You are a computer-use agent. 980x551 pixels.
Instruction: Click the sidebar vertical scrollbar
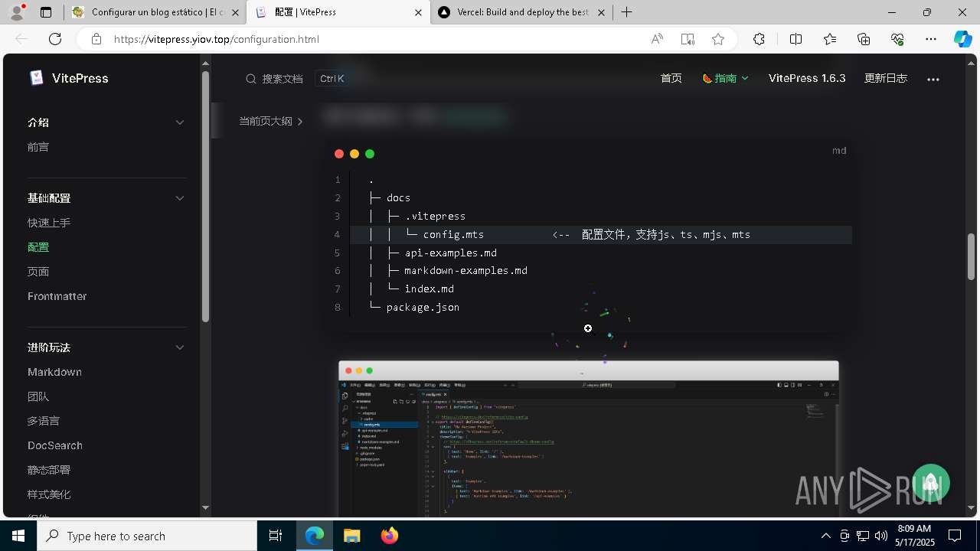point(205,196)
